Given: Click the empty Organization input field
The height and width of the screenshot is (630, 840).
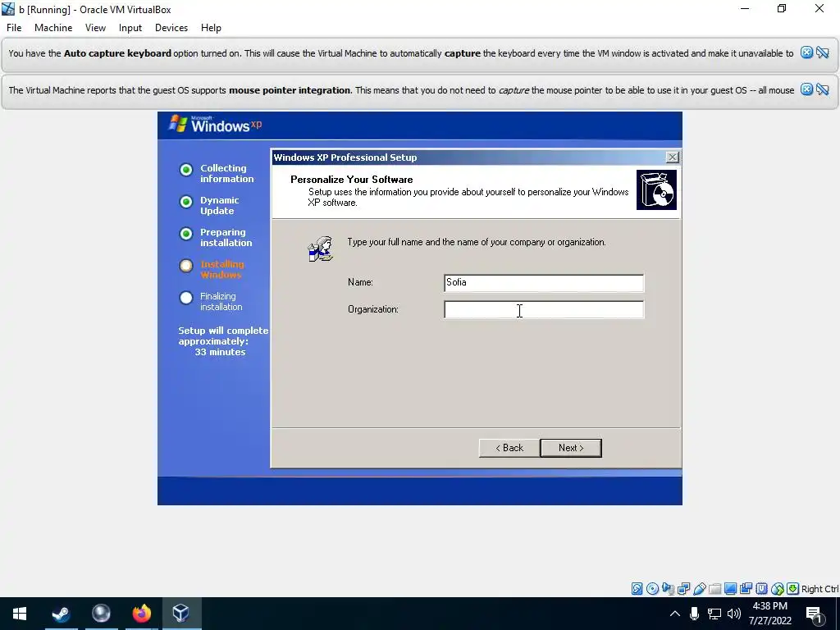Looking at the screenshot, I should [x=544, y=309].
